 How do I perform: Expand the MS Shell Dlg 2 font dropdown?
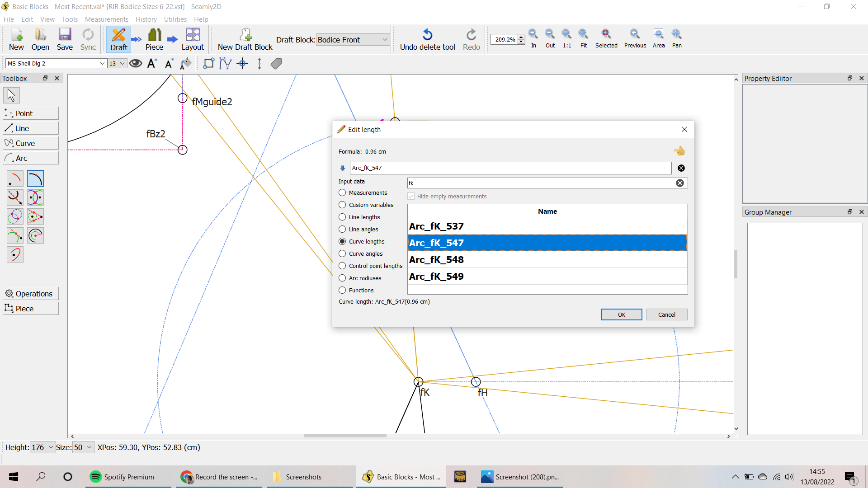tap(102, 64)
